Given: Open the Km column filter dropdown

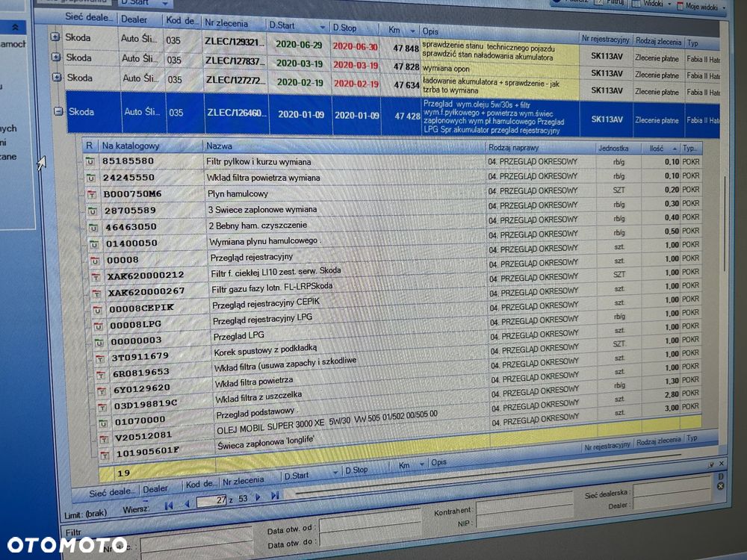Looking at the screenshot, I should [412, 31].
